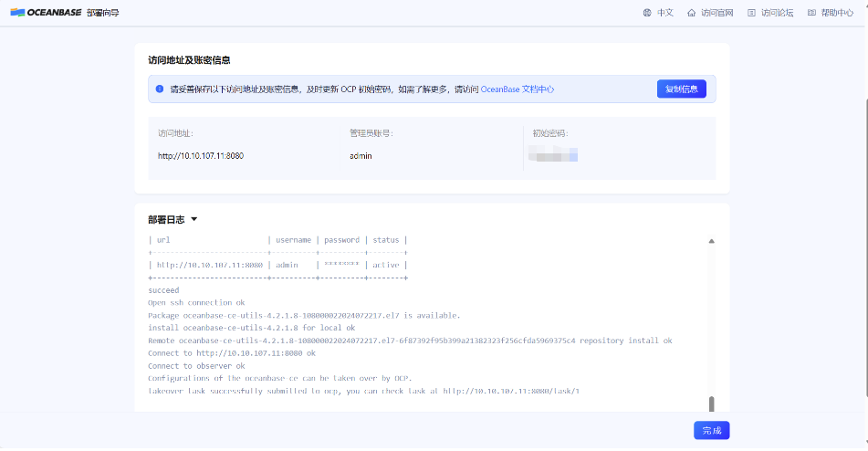Click 管理员账号 label
868x451 pixels.
coord(371,133)
